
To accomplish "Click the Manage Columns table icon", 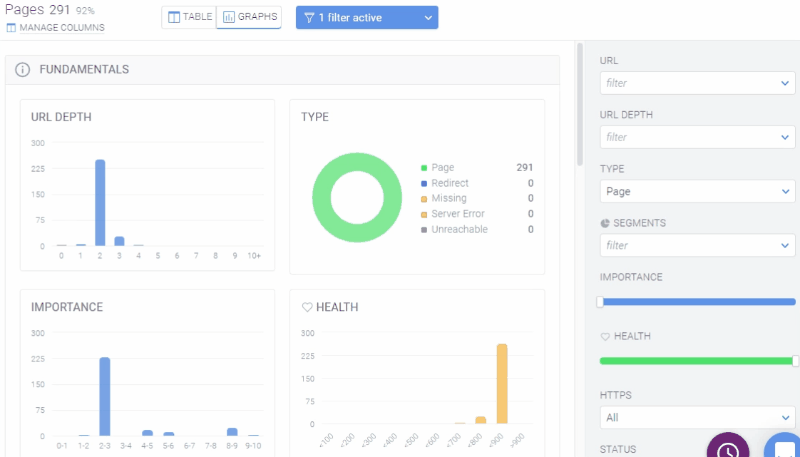I will point(11,28).
